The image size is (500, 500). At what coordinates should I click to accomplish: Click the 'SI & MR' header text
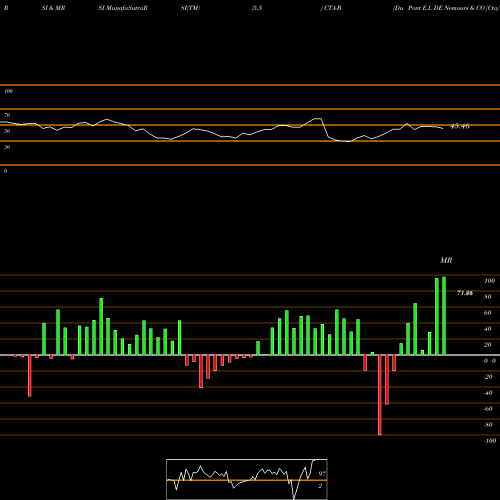click(x=53, y=8)
